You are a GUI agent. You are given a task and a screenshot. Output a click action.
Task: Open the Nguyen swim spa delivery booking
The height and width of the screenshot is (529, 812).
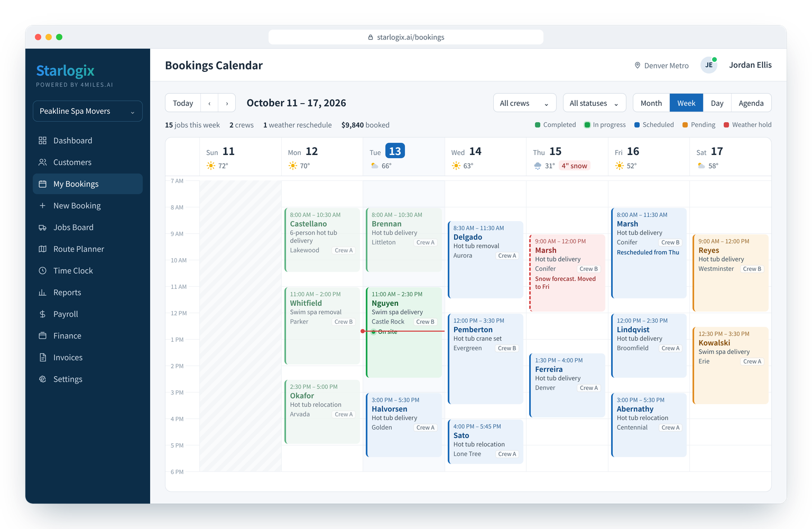404,332
